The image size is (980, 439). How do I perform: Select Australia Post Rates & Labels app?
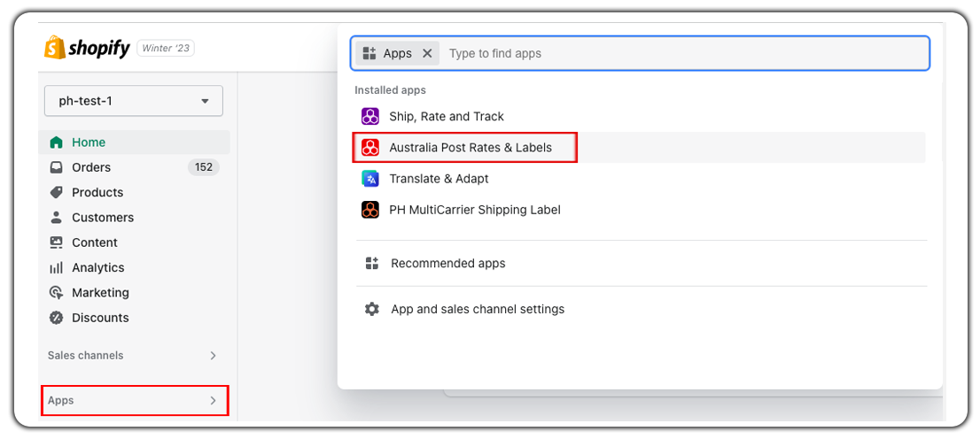tap(640, 148)
